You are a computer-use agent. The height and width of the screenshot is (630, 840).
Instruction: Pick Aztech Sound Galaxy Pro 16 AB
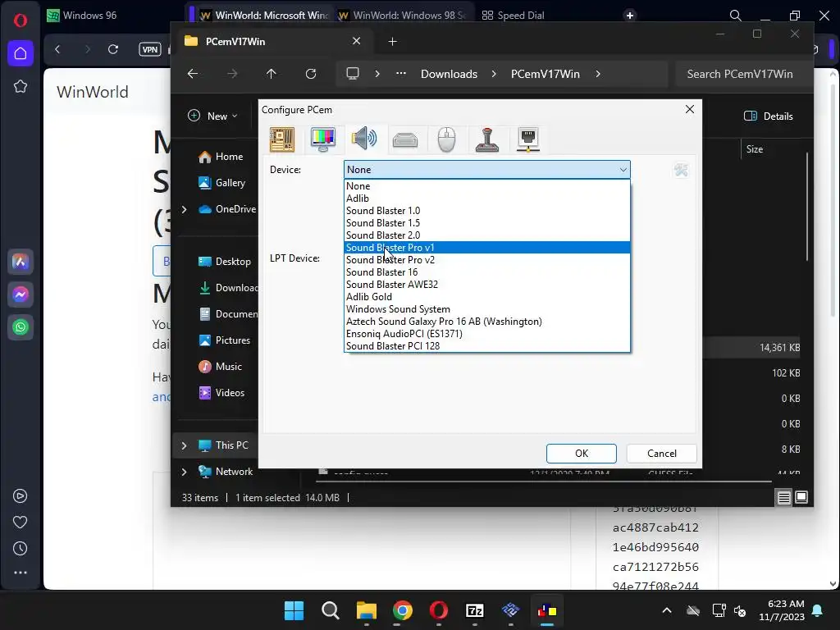click(x=487, y=322)
